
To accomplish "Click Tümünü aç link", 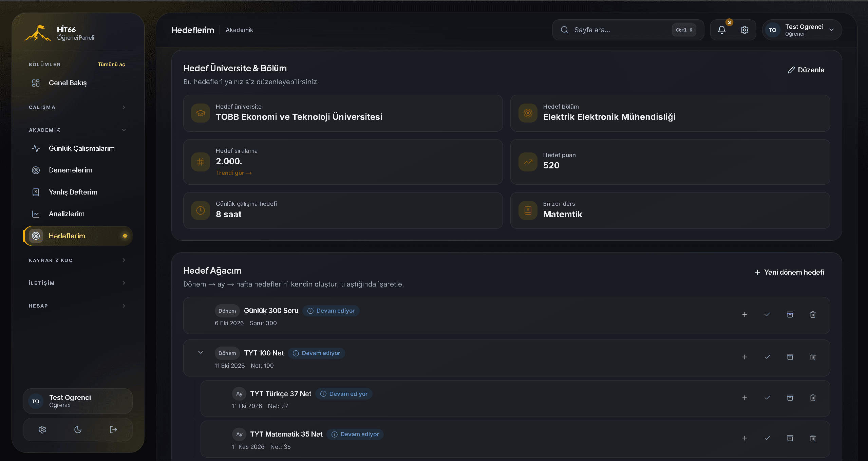I will tap(111, 64).
